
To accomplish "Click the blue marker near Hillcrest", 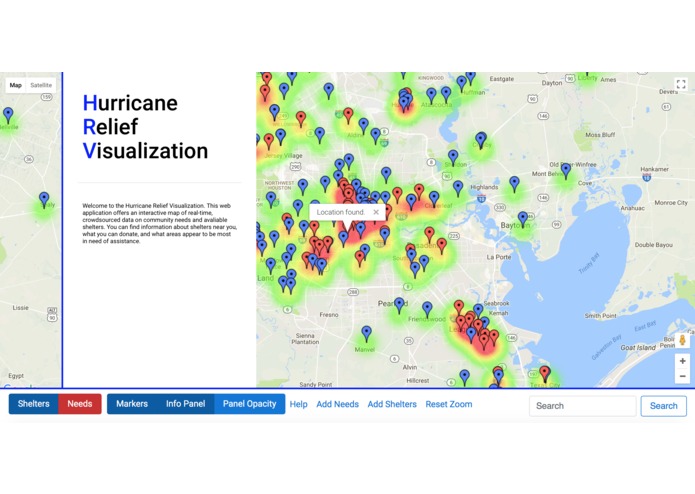I will click(465, 377).
